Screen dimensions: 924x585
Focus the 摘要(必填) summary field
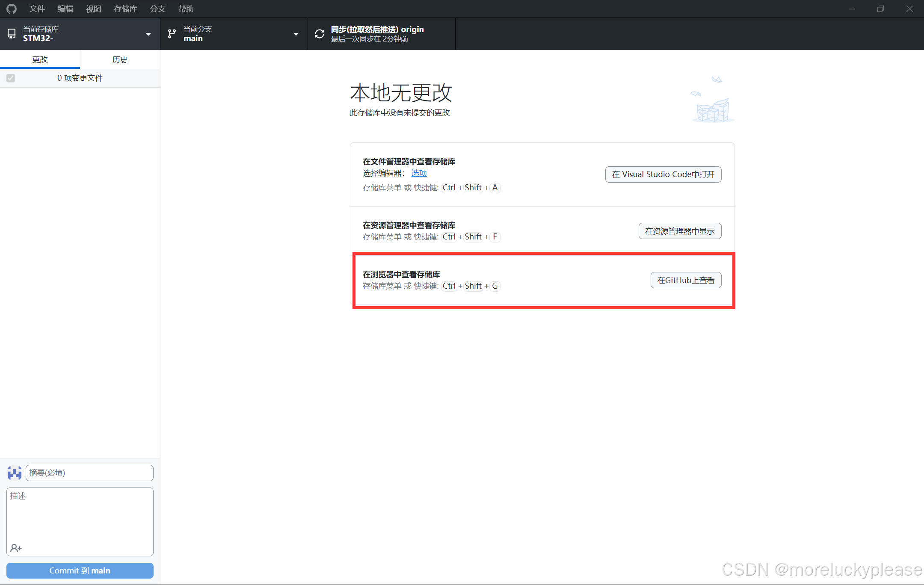(89, 473)
